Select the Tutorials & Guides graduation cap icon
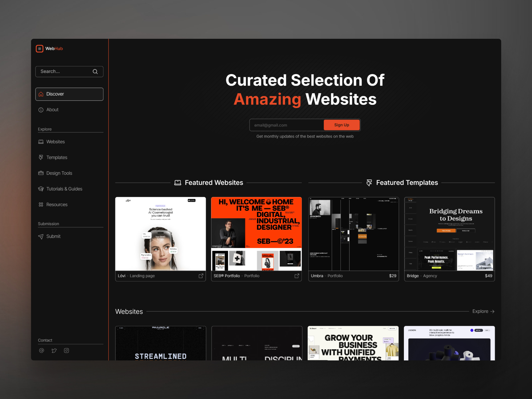Viewport: 532px width, 399px height. (41, 189)
